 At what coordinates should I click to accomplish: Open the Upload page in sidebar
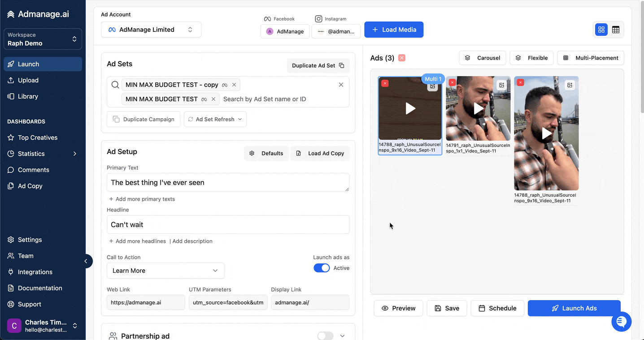[x=43, y=80]
